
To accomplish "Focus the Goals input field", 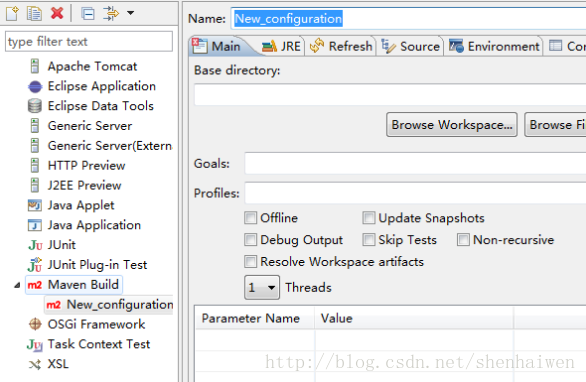I will (415, 163).
